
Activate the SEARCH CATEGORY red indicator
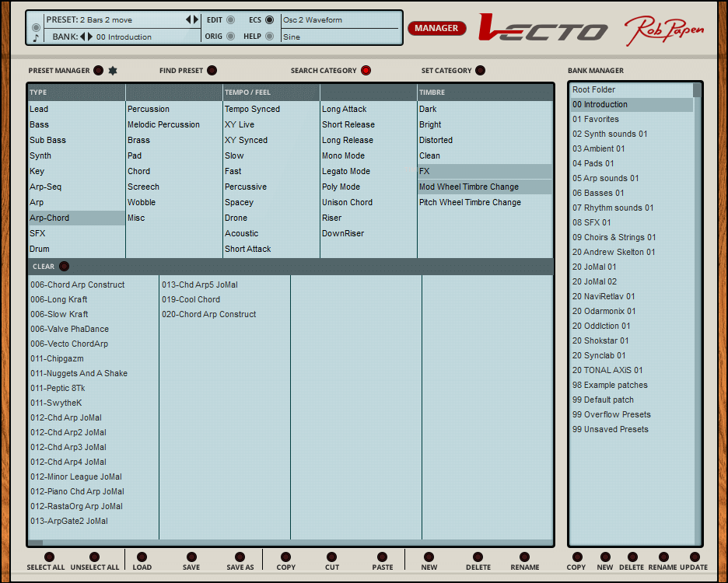coord(366,70)
